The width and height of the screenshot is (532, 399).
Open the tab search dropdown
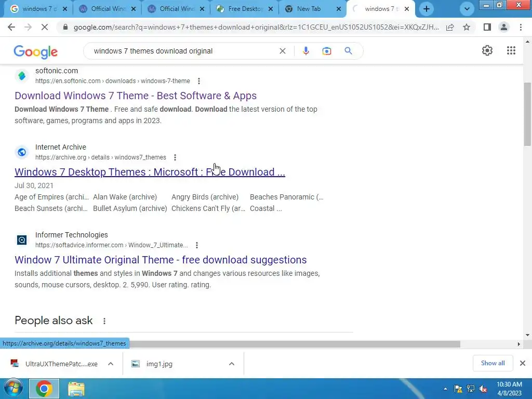467,9
